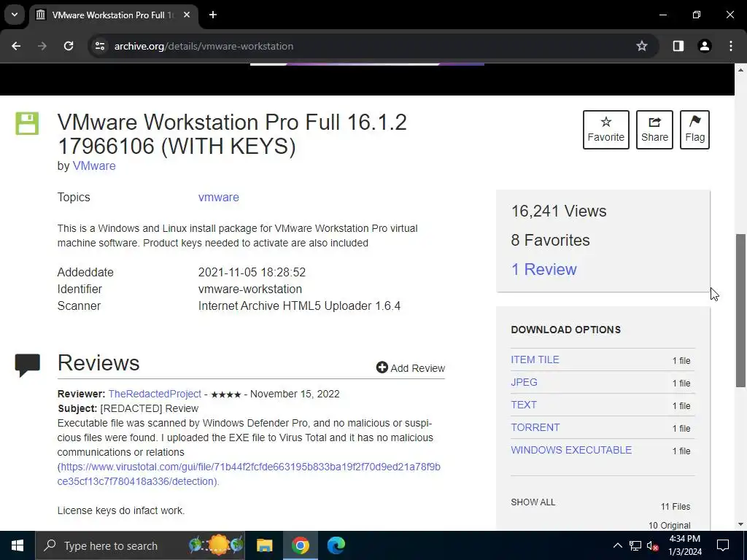The image size is (747, 560).
Task: Click the Addeddate value 2021-11-05 18:28:52
Action: [x=252, y=273]
